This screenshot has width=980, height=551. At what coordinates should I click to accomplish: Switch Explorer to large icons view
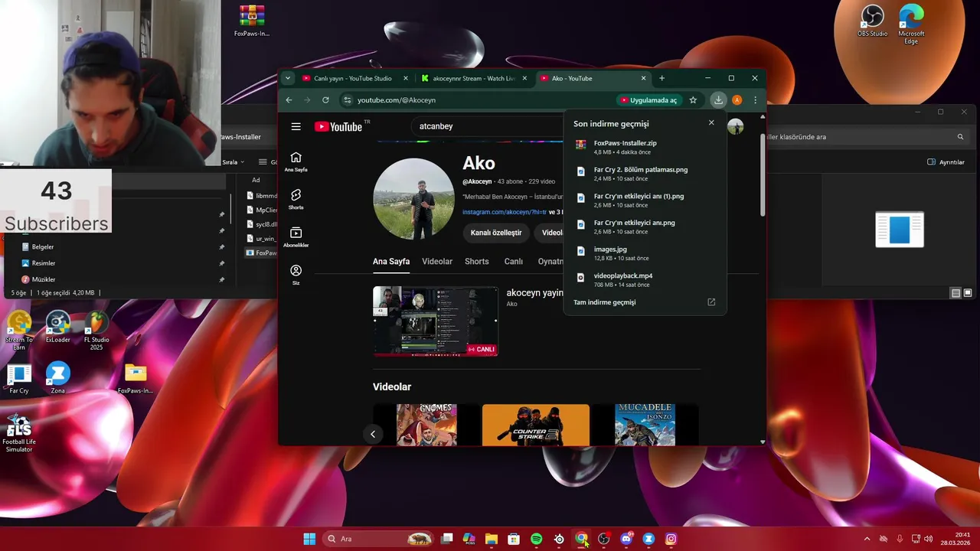coord(968,293)
